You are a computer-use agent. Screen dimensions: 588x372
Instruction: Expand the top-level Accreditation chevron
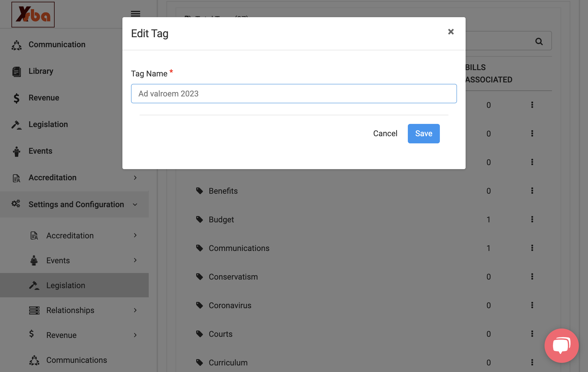[x=135, y=178]
